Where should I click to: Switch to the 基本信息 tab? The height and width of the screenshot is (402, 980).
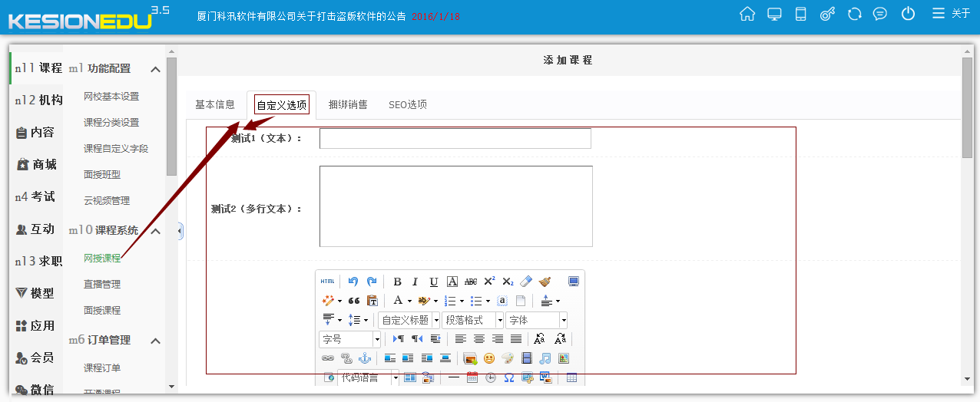tap(215, 104)
